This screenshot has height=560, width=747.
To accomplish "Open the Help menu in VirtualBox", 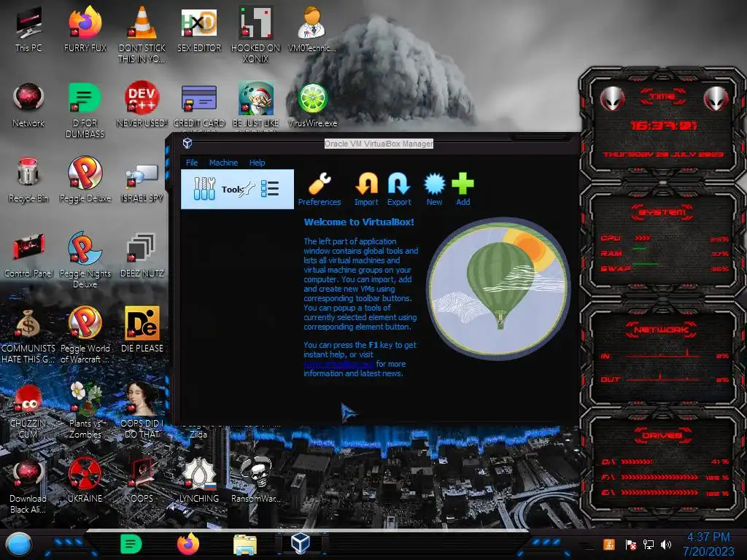I will pyautogui.click(x=257, y=163).
